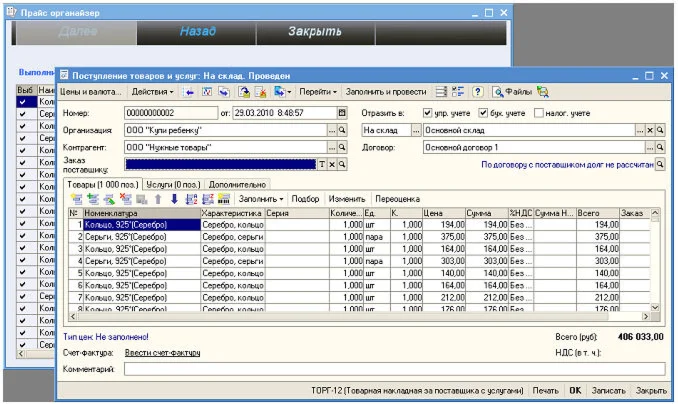Open the Заполнить dropdown in table toolbar

point(262,199)
